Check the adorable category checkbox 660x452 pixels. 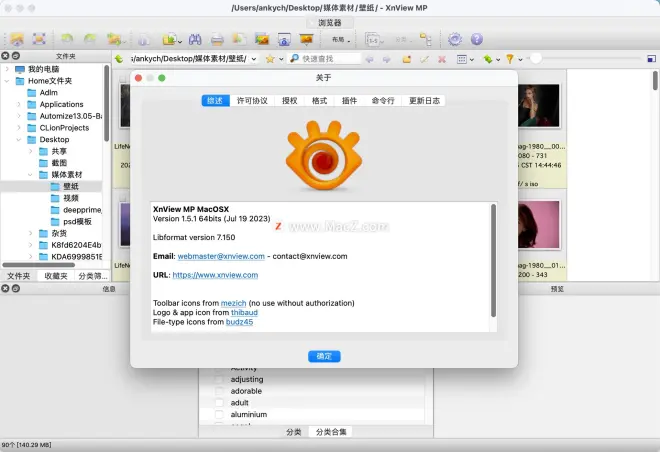219,391
